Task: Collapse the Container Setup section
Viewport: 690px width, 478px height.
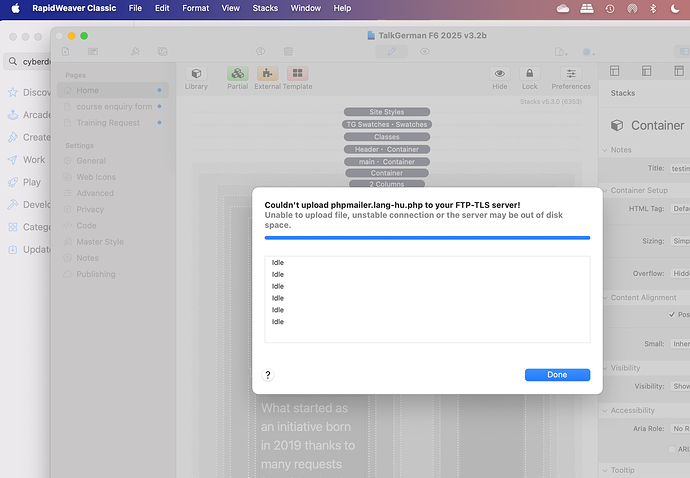Action: [605, 191]
